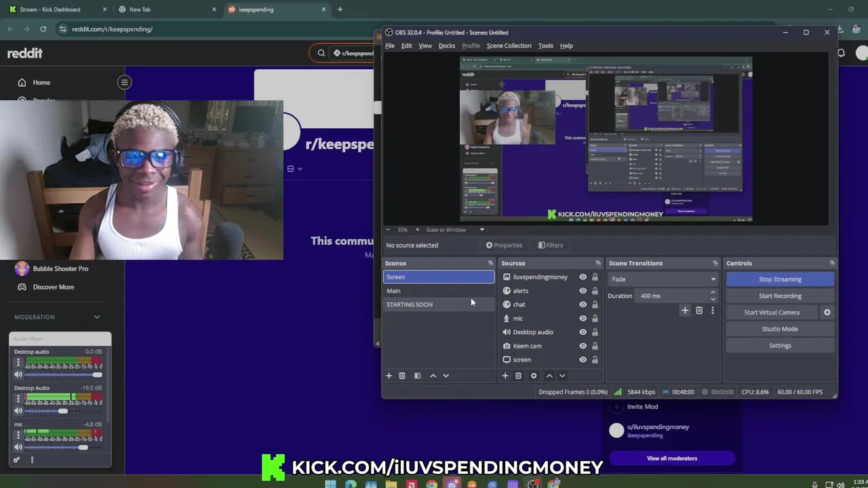Decrease transition duration with down arrow

point(713,299)
